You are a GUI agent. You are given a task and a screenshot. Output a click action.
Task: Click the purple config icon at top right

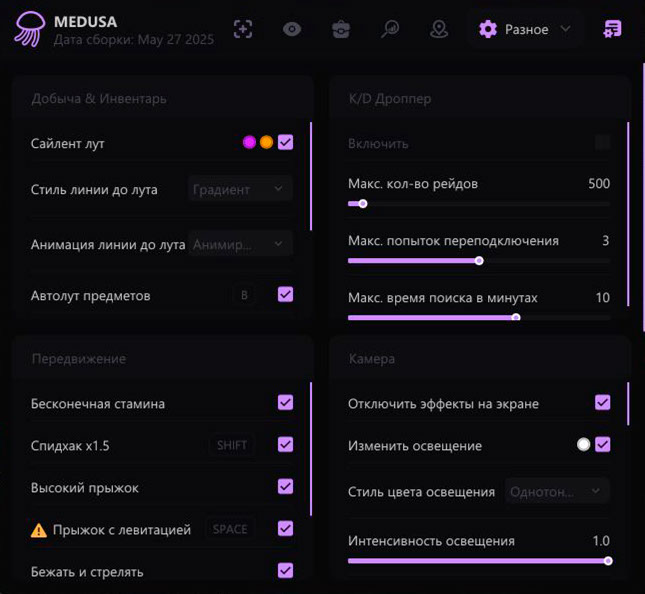612,29
